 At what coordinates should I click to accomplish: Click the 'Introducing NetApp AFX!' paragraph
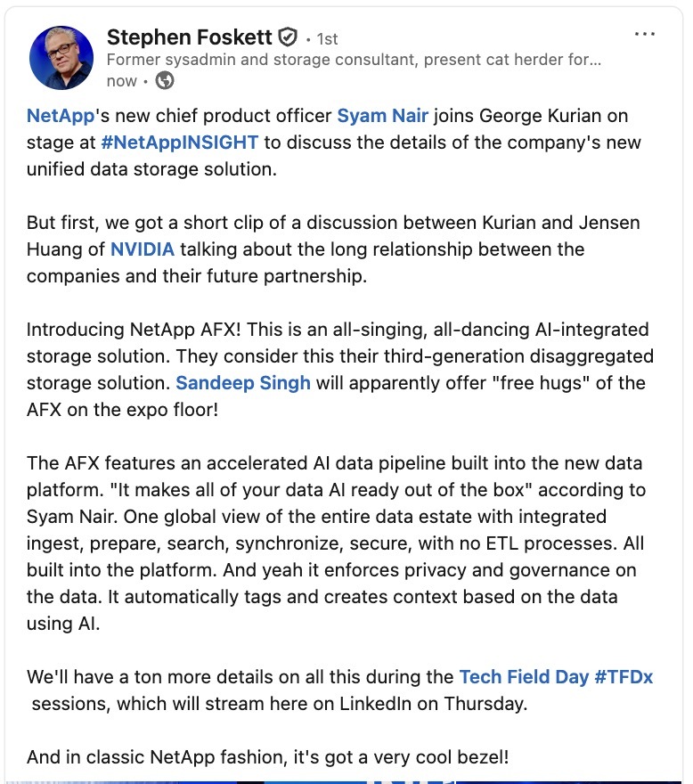tap(338, 356)
